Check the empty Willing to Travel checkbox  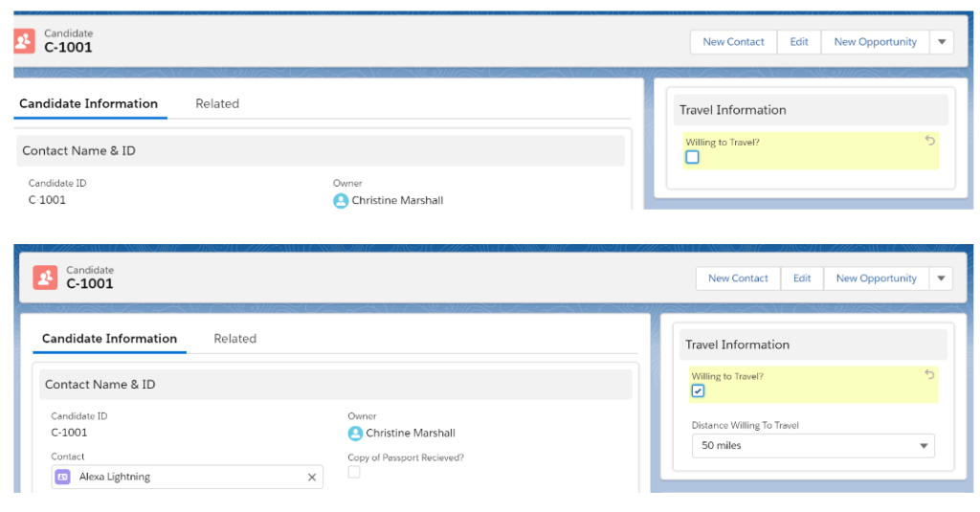692,157
